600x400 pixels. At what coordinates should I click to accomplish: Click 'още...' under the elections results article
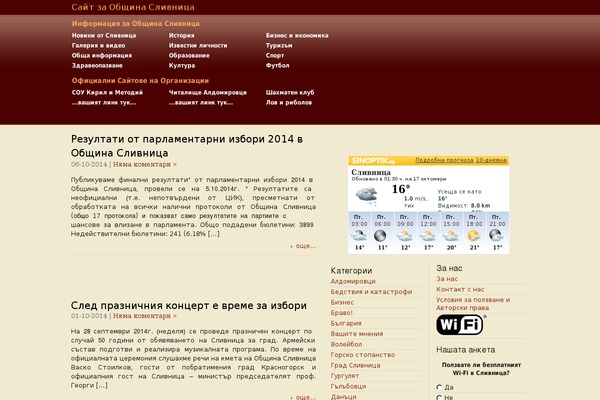click(x=306, y=246)
